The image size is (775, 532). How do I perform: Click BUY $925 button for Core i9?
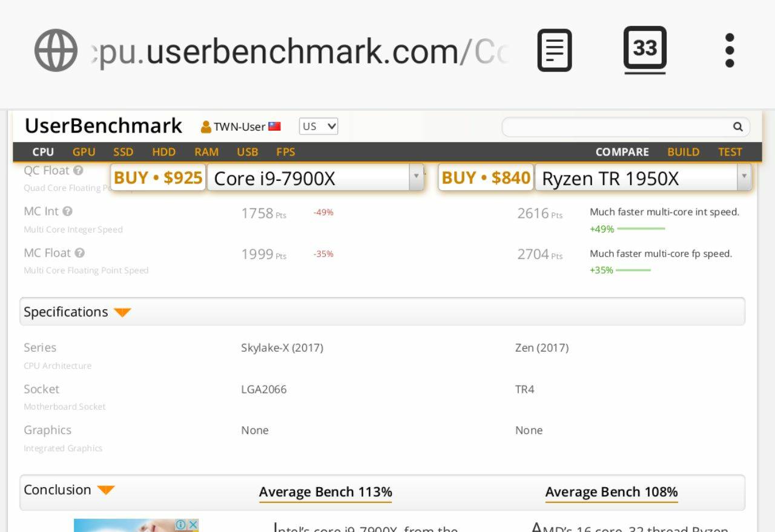pyautogui.click(x=158, y=178)
